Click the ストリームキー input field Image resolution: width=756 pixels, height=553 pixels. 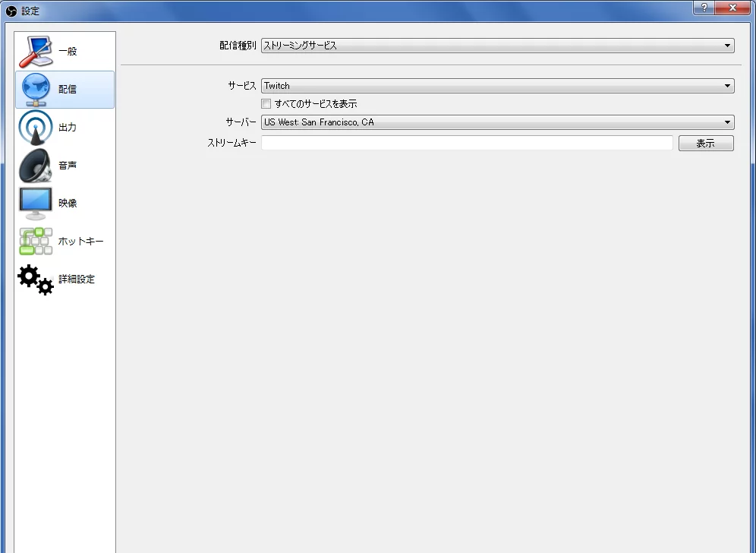pyautogui.click(x=467, y=143)
